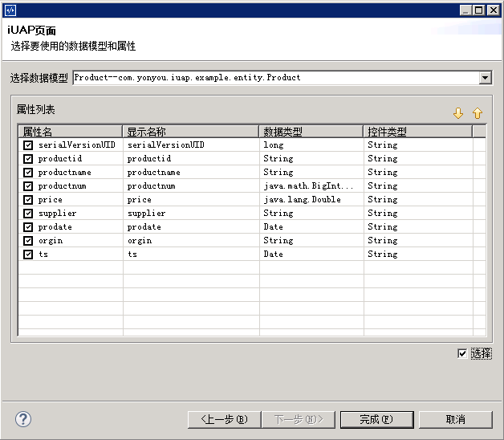Click the move down arrow icon

[x=458, y=113]
